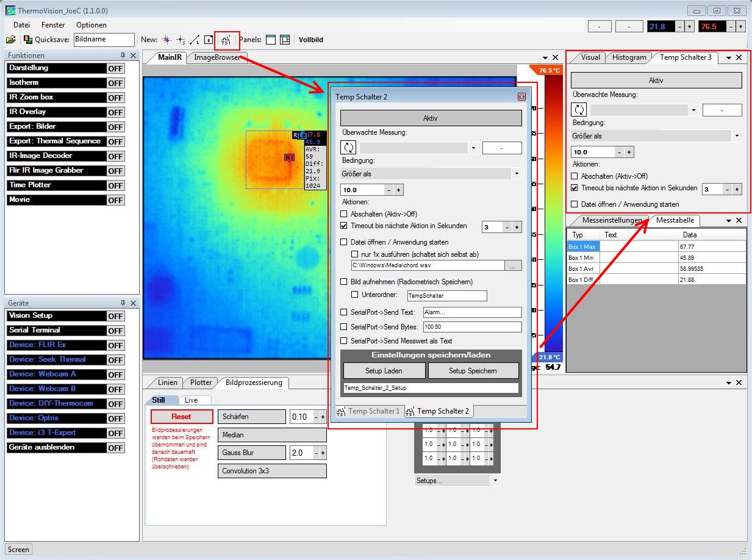Expand the Setups... dropdown
This screenshot has height=560, width=752.
[457, 481]
